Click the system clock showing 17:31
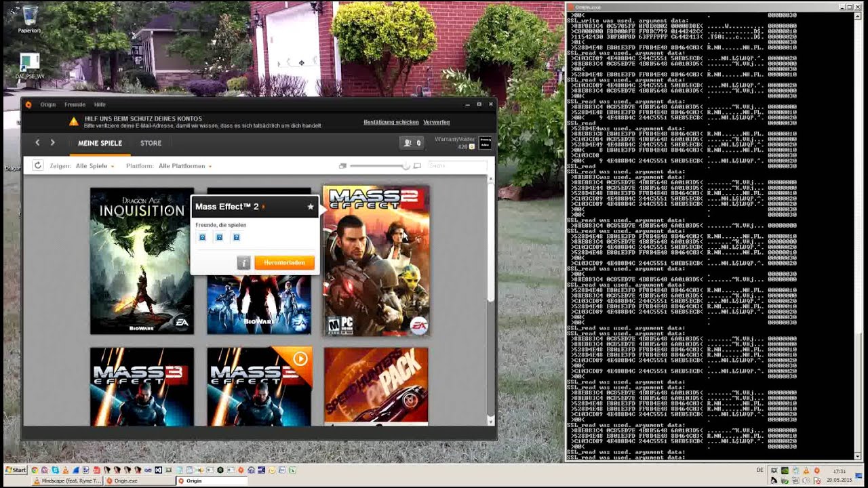 point(839,470)
